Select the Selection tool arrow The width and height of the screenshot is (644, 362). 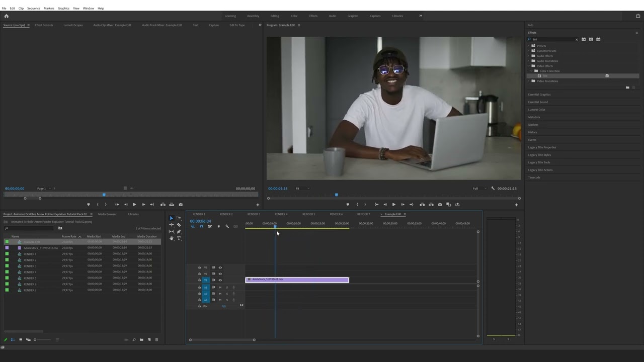pyautogui.click(x=171, y=218)
